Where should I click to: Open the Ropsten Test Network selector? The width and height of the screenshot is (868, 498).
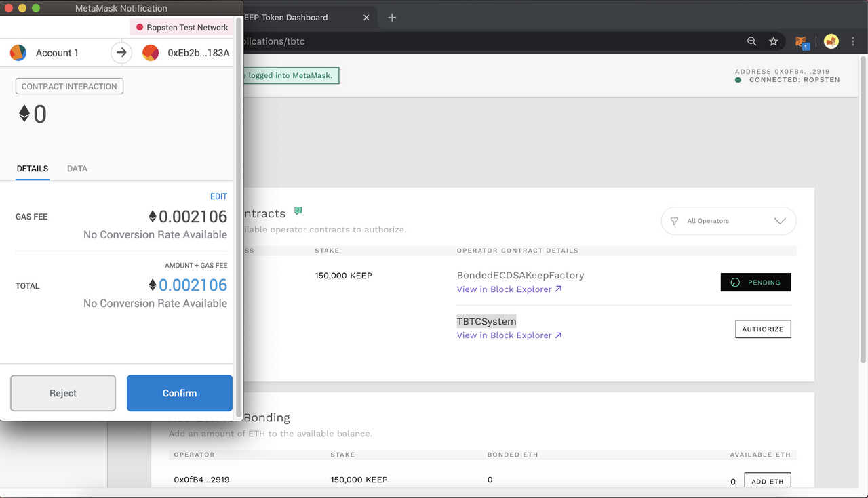[182, 28]
